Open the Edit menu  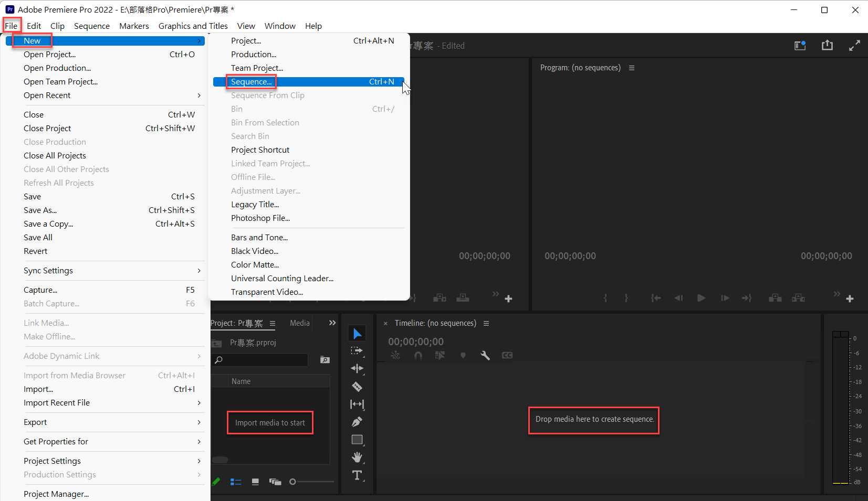click(x=34, y=26)
